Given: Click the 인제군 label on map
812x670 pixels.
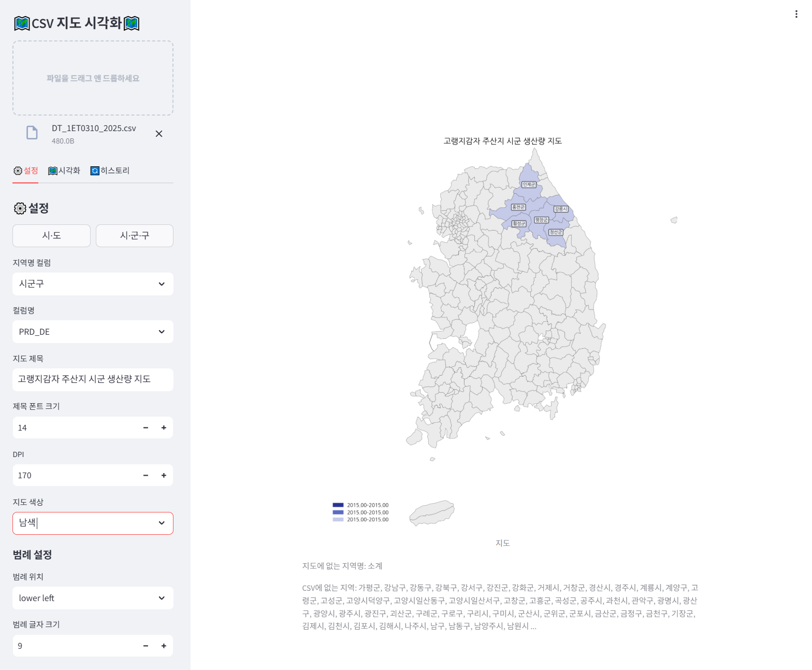Looking at the screenshot, I should coord(529,184).
